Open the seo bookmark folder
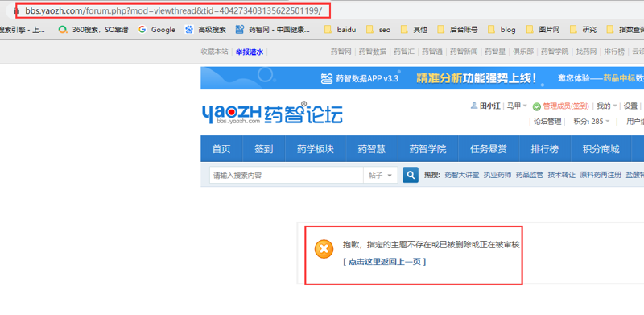This screenshot has width=644, height=315. [378, 30]
